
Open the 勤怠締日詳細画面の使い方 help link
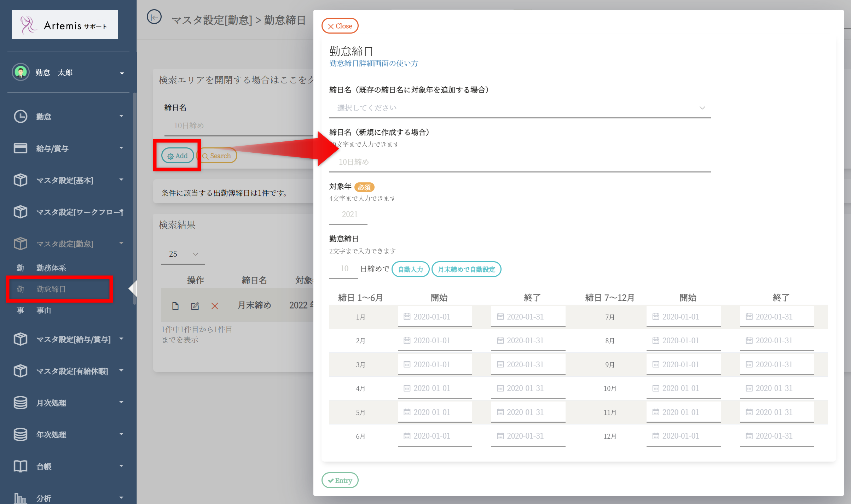[374, 63]
